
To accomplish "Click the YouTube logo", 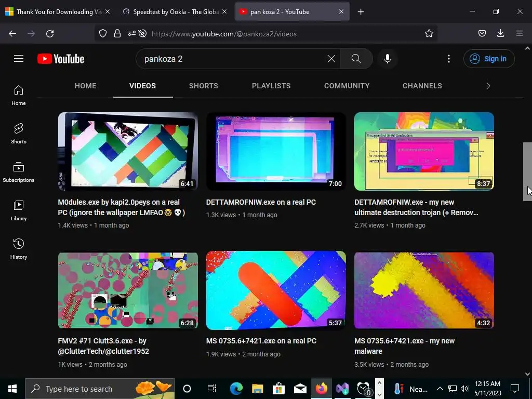I will click(x=61, y=59).
